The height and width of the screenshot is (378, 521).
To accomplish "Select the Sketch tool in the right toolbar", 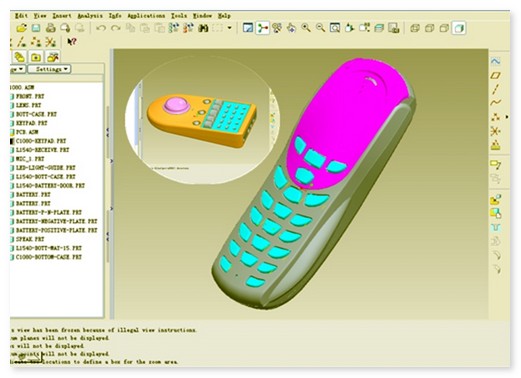I will [495, 61].
